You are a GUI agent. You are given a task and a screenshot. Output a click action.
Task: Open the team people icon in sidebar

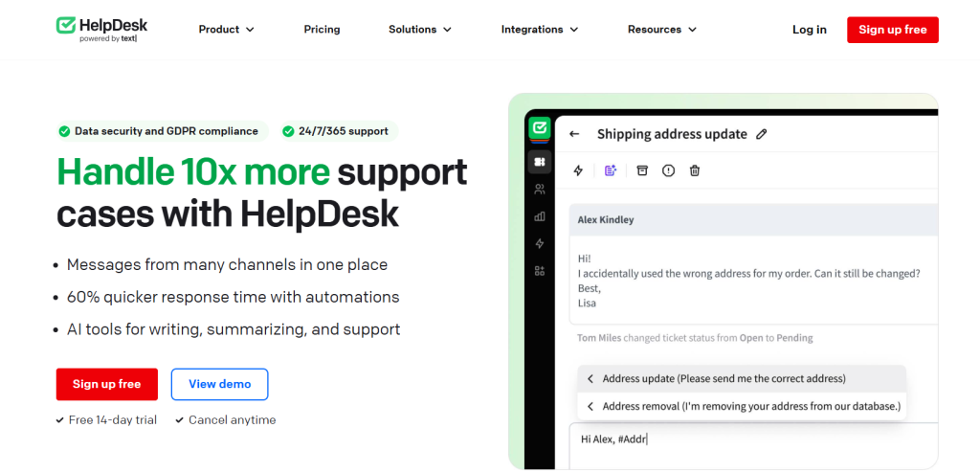(540, 189)
